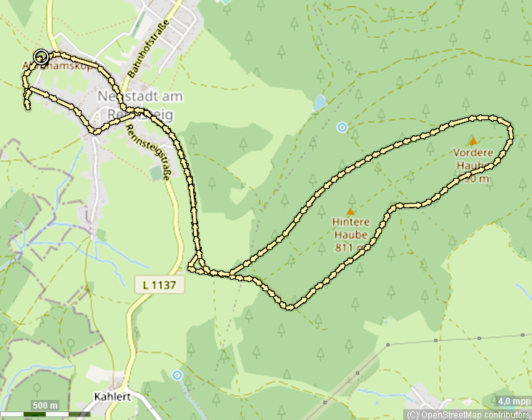This screenshot has width=532, height=420.
Task: Click the Rennsteigstraße street label
Action: [148, 152]
